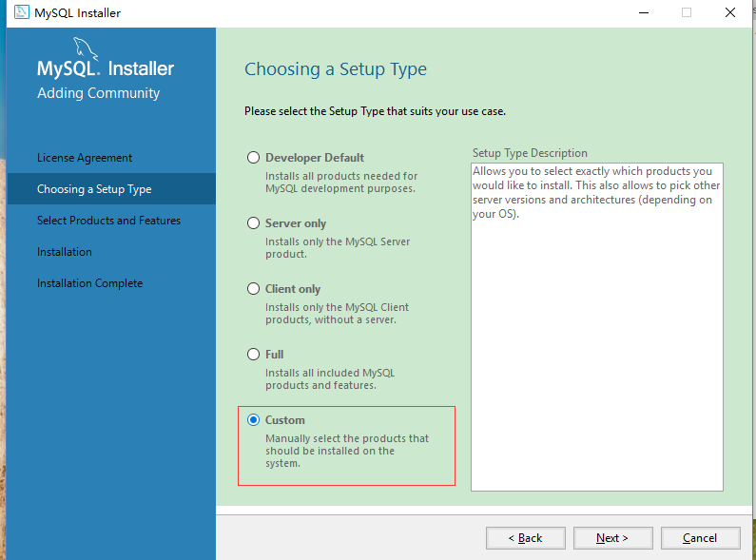This screenshot has height=560, width=756.
Task: Pick the Full setup type
Action: 253,355
